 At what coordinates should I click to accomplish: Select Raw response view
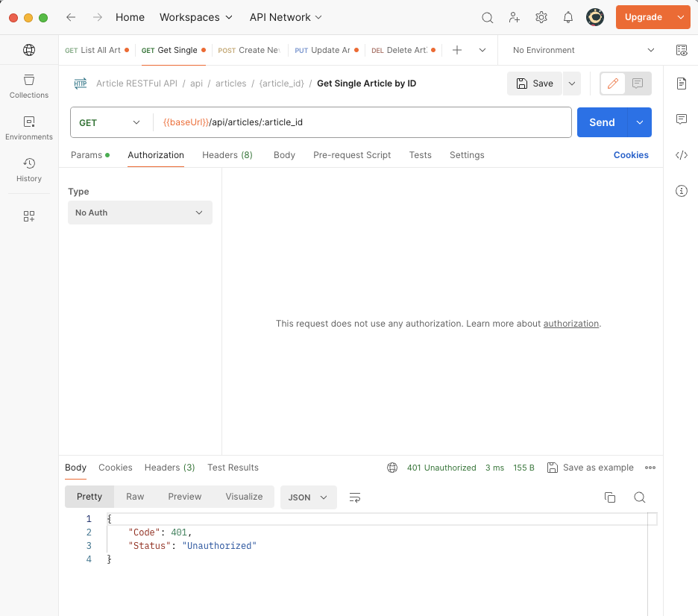tap(135, 497)
